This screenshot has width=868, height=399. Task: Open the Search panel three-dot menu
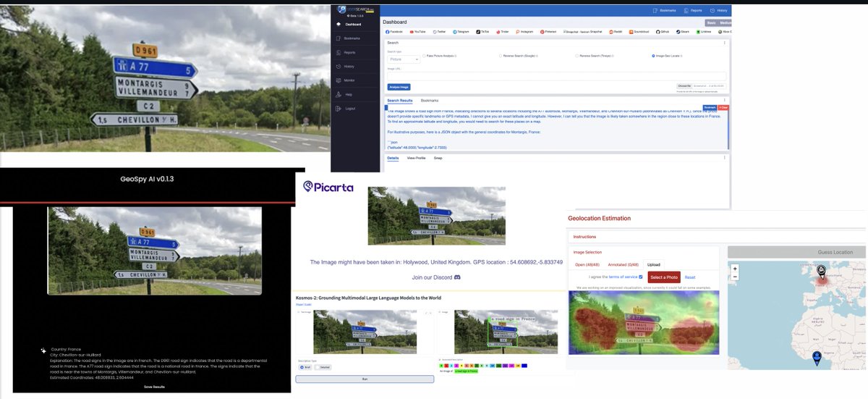click(x=726, y=43)
